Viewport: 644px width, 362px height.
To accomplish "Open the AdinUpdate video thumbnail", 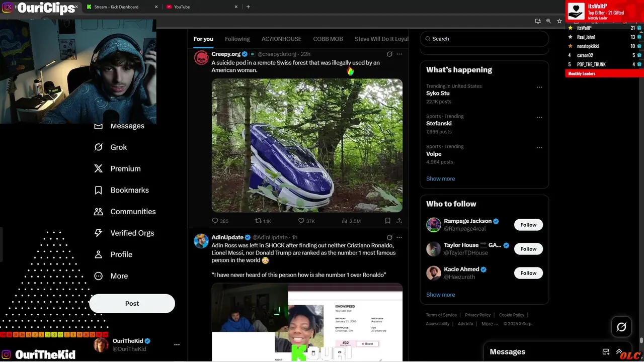I will [307, 322].
